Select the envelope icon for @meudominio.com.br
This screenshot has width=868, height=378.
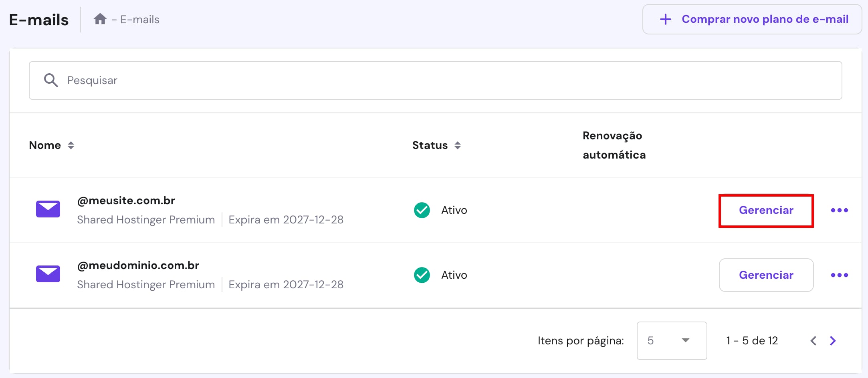(x=48, y=274)
